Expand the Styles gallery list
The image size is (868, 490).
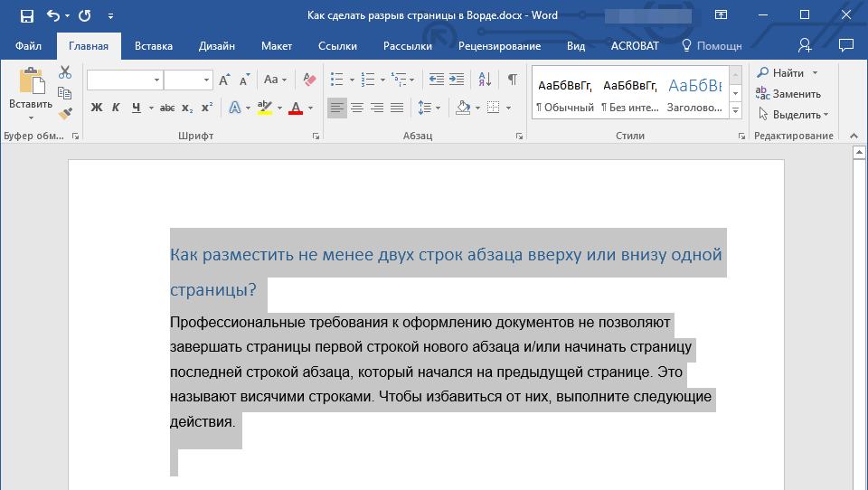[x=735, y=110]
